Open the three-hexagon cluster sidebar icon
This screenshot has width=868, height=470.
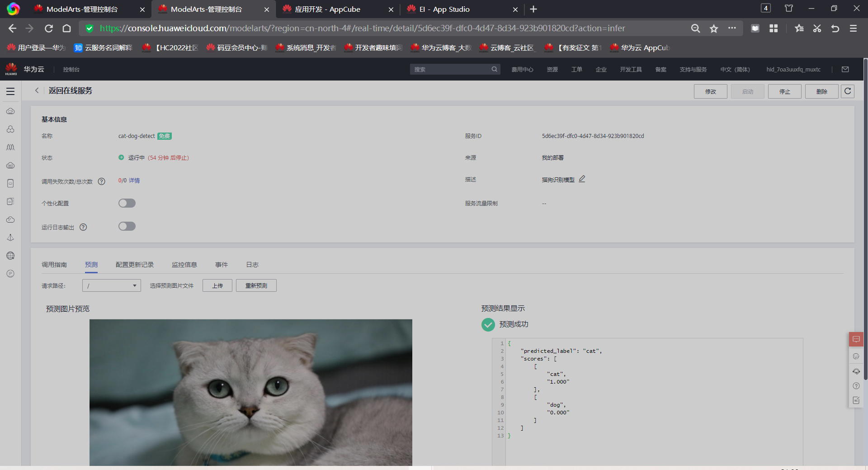pyautogui.click(x=10, y=129)
